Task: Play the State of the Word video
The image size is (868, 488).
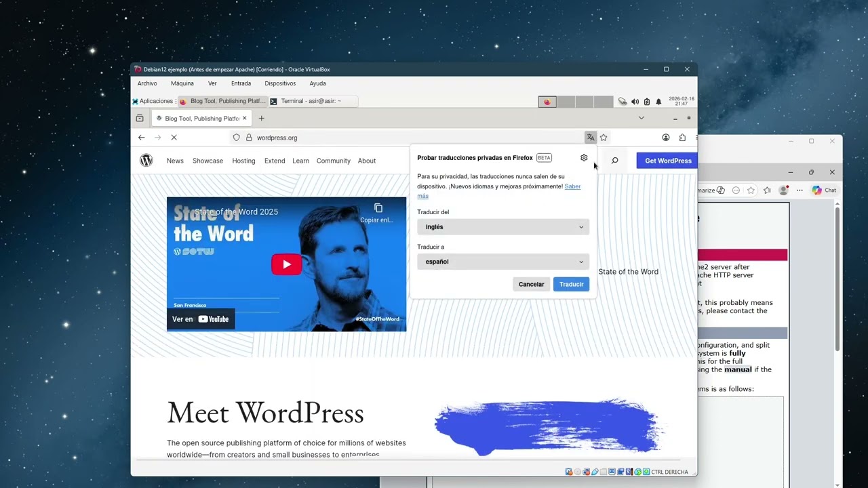Action: coord(286,264)
